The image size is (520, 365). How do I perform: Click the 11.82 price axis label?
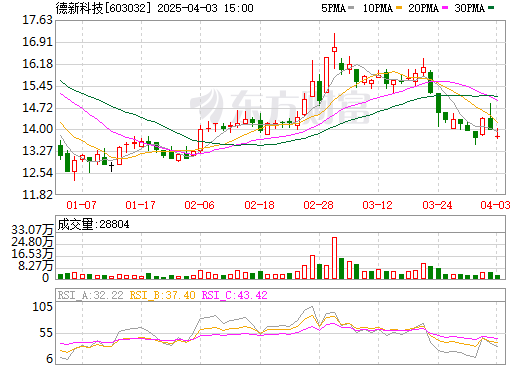point(37,194)
